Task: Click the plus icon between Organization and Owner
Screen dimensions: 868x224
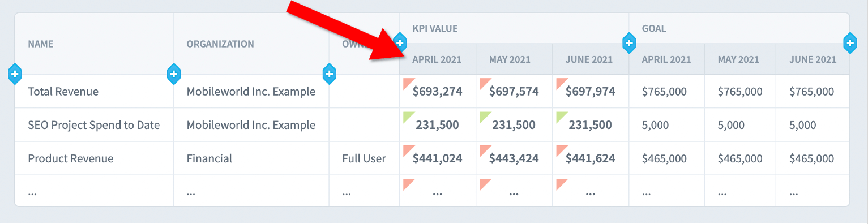Action: pos(330,74)
